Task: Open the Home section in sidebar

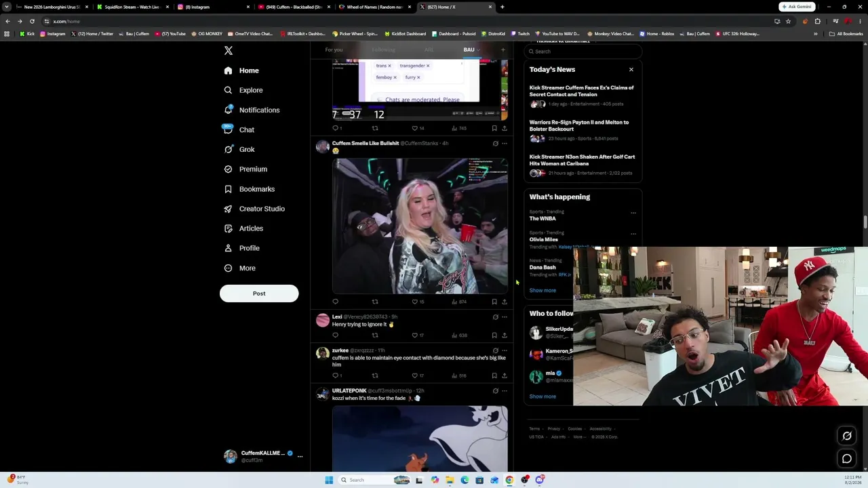Action: (x=241, y=70)
